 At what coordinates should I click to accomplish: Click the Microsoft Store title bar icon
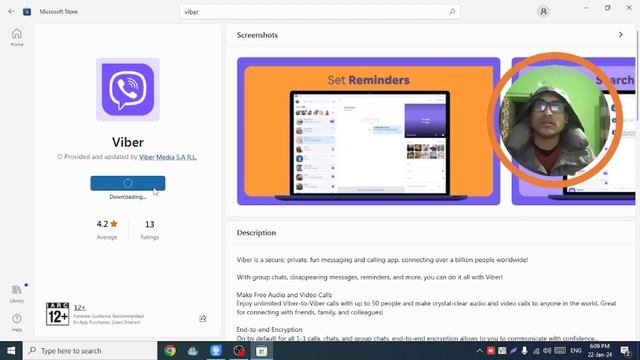point(27,11)
